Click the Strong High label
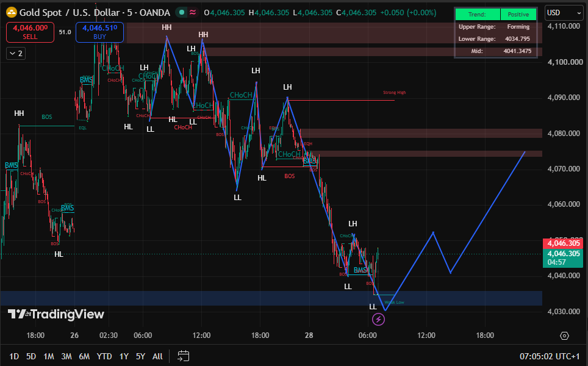Screen dimensions: 588x366 (395, 92)
